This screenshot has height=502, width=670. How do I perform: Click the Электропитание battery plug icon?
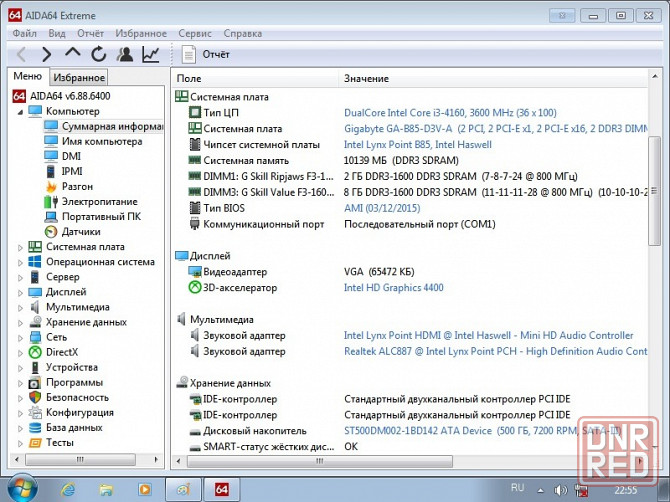(x=51, y=201)
